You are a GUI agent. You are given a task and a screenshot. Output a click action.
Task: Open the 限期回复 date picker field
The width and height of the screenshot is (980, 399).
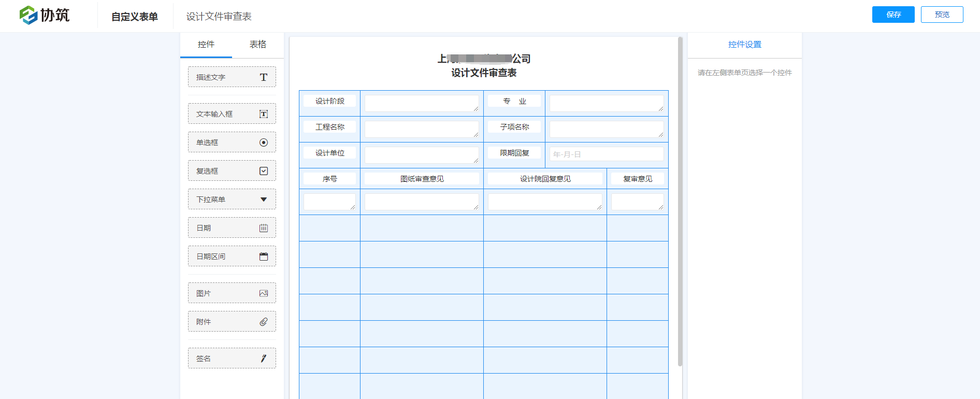coord(606,154)
